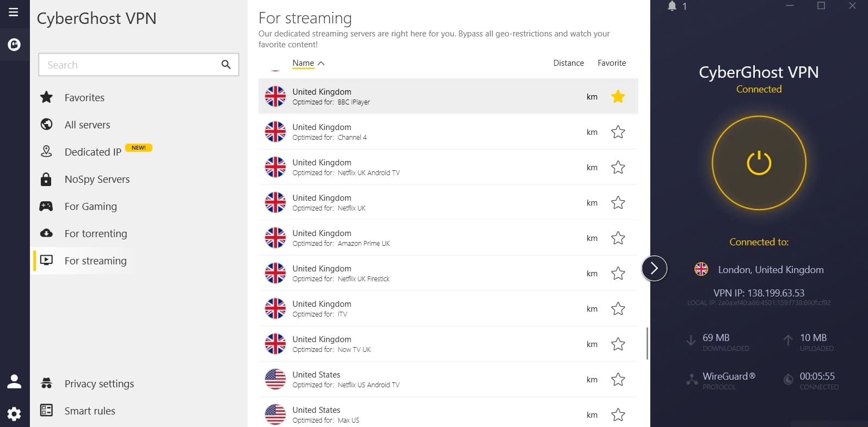Open the settings gear icon
Viewport: 868px width, 427px height.
coord(14,414)
